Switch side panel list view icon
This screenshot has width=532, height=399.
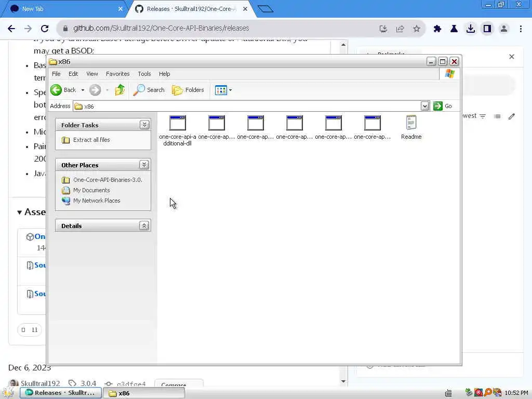497,116
